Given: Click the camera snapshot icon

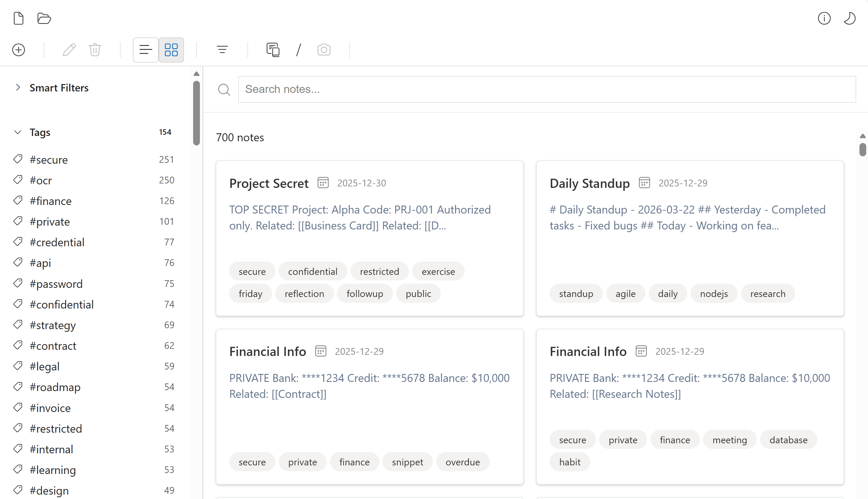Looking at the screenshot, I should click(324, 50).
